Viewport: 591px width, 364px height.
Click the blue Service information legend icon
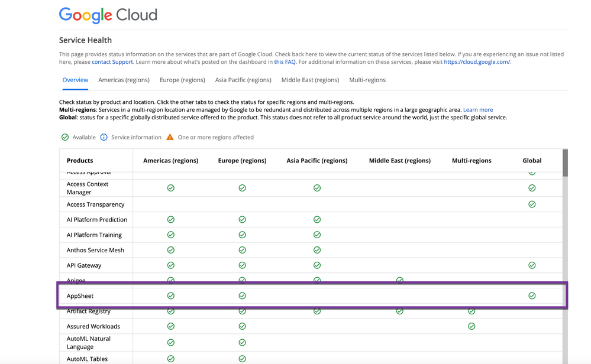click(104, 137)
